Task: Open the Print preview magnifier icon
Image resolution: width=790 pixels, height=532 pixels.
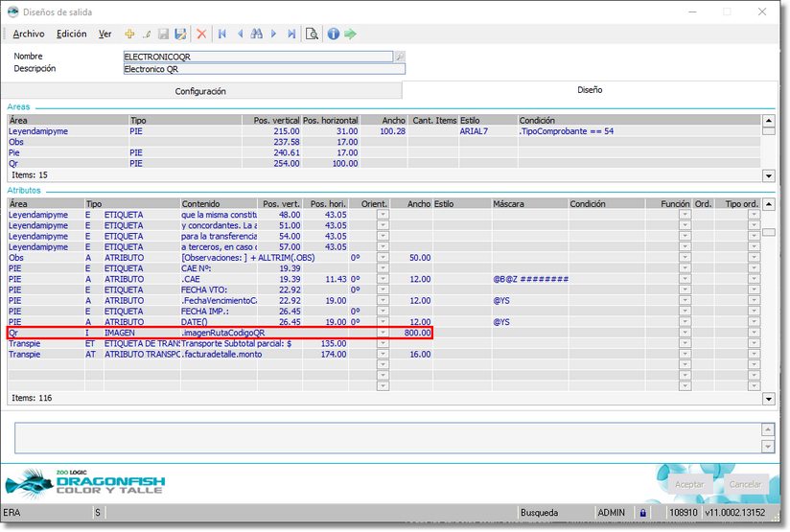Action: (312, 34)
